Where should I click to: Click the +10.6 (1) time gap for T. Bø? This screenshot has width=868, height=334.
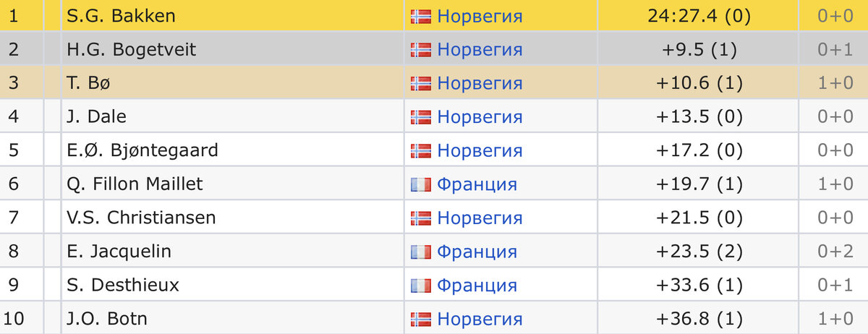699,83
